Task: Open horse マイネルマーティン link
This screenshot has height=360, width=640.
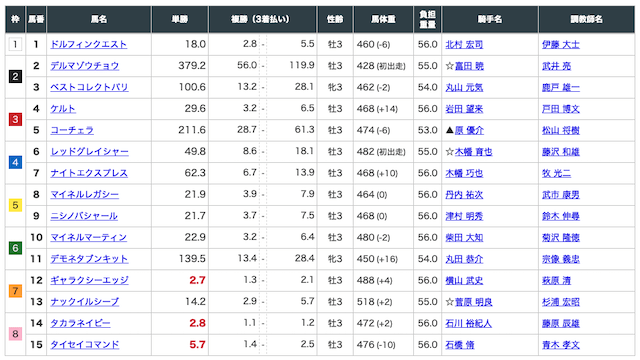Action: [89, 237]
